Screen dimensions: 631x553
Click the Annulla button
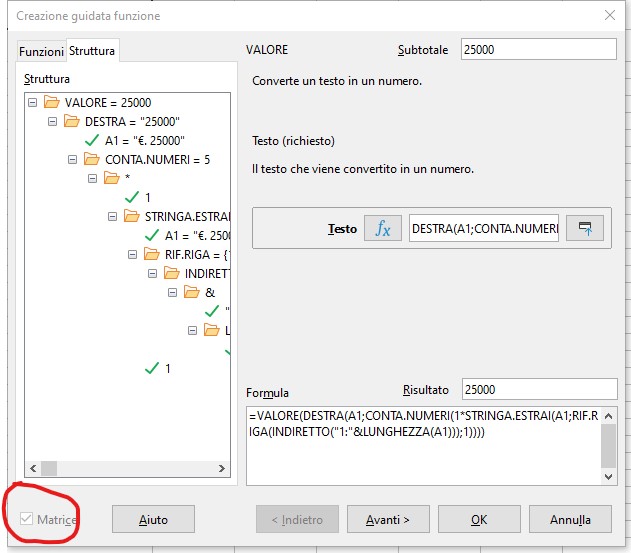[x=571, y=520]
